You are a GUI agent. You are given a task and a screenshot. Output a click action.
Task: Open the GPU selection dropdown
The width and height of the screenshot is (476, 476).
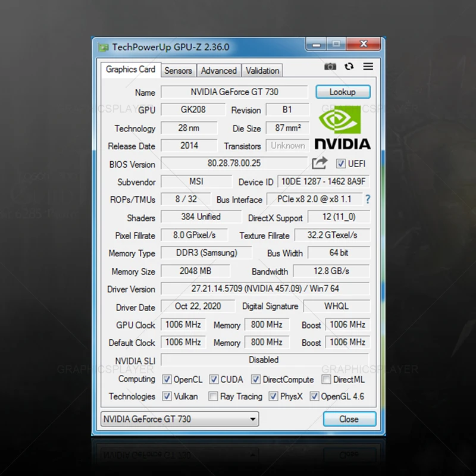click(180, 419)
